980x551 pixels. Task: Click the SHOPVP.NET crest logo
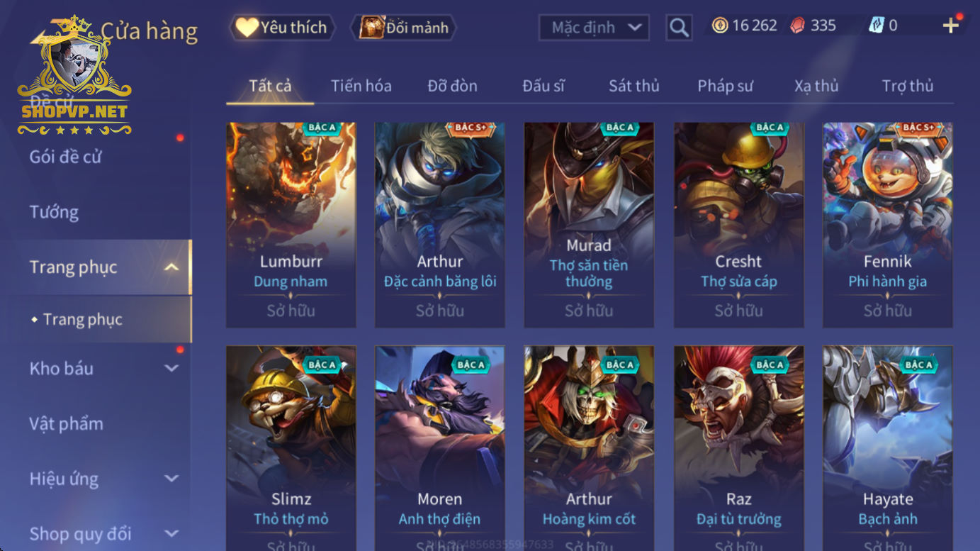tap(74, 77)
